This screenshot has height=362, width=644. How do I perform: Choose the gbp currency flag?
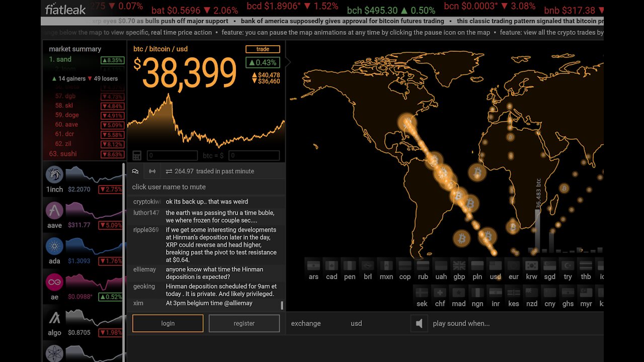click(459, 265)
